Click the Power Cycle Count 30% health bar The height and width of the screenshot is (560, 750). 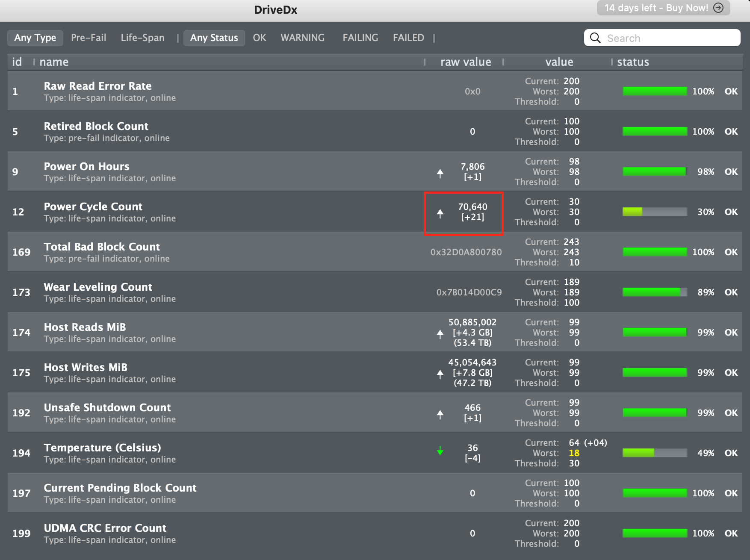click(x=655, y=212)
